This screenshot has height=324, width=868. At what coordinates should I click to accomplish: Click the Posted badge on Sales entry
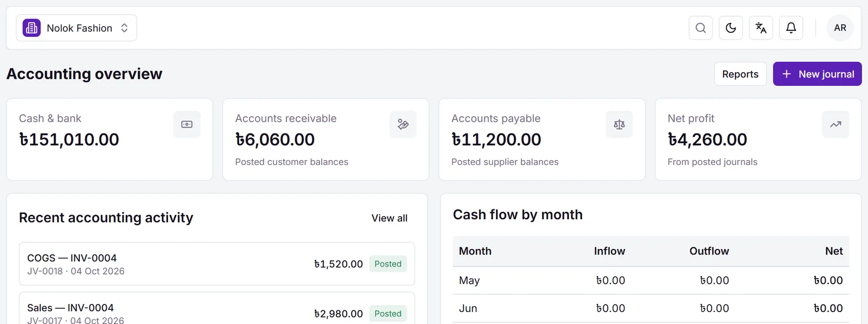coord(388,314)
